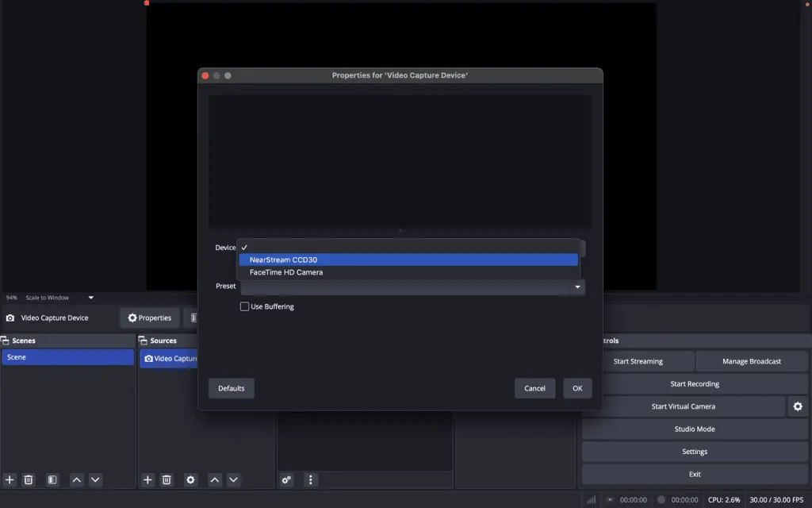Add a new scene with plus icon

[x=10, y=479]
